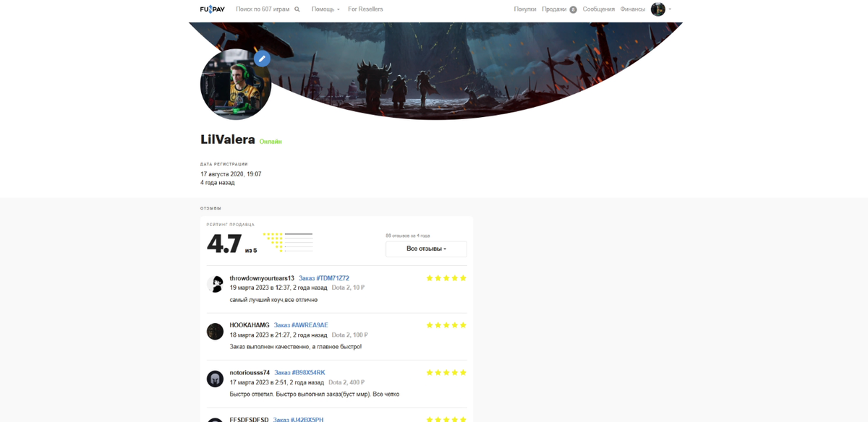Click the LilValera profile picture
This screenshot has height=422, width=868.
pyautogui.click(x=236, y=85)
